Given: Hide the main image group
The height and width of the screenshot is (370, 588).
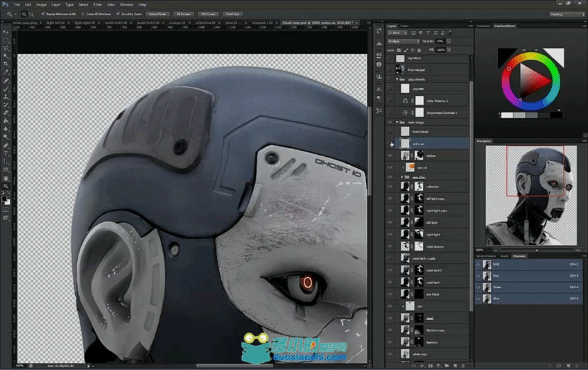Looking at the screenshot, I should [390, 122].
